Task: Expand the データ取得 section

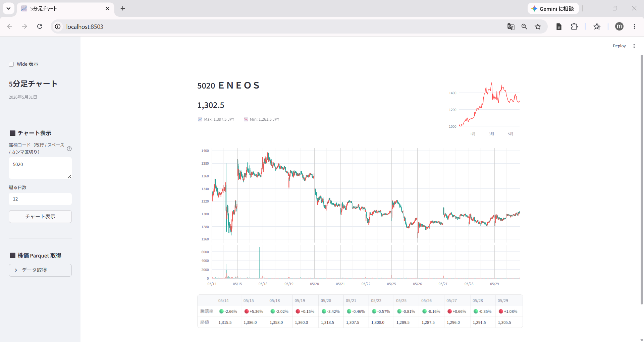Action: [40, 270]
